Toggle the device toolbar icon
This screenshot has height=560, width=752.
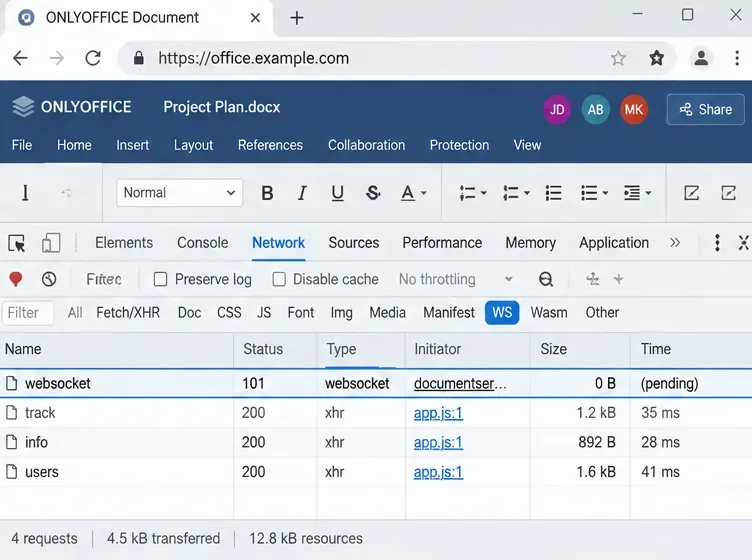pyautogui.click(x=51, y=243)
